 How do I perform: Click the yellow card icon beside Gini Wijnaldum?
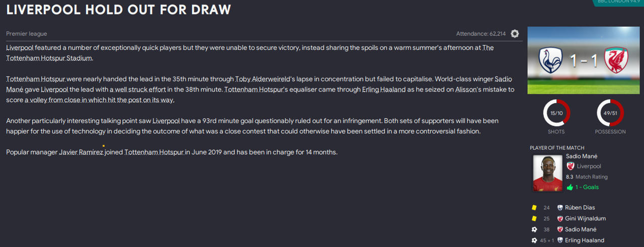(534, 219)
